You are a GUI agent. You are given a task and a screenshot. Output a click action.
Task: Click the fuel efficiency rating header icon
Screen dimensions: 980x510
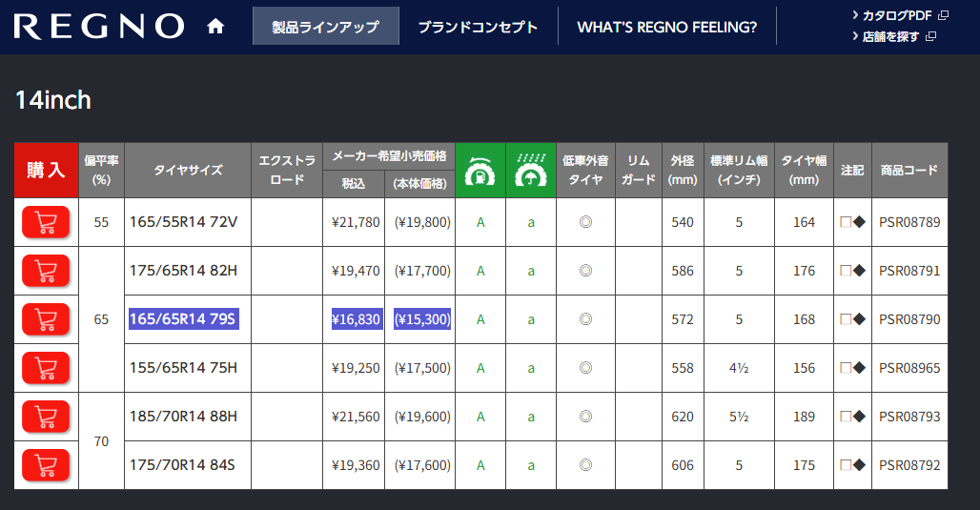(x=480, y=170)
